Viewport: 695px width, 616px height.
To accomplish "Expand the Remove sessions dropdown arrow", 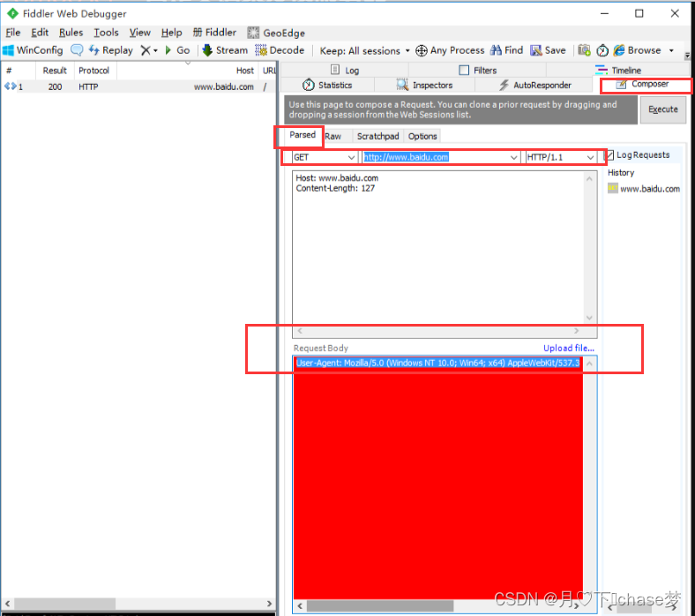I will pyautogui.click(x=155, y=50).
